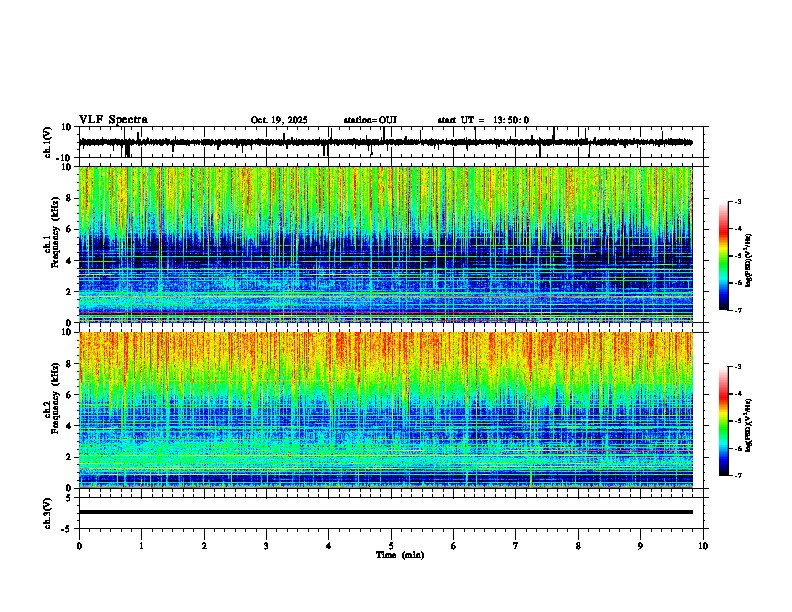Click inside the ch.2 spectrogram panel
This screenshot has height=612, width=792.
pyautogui.click(x=385, y=410)
